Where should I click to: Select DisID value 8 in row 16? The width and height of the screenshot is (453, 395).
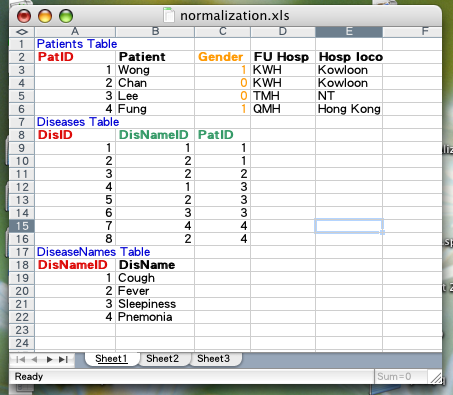point(75,239)
